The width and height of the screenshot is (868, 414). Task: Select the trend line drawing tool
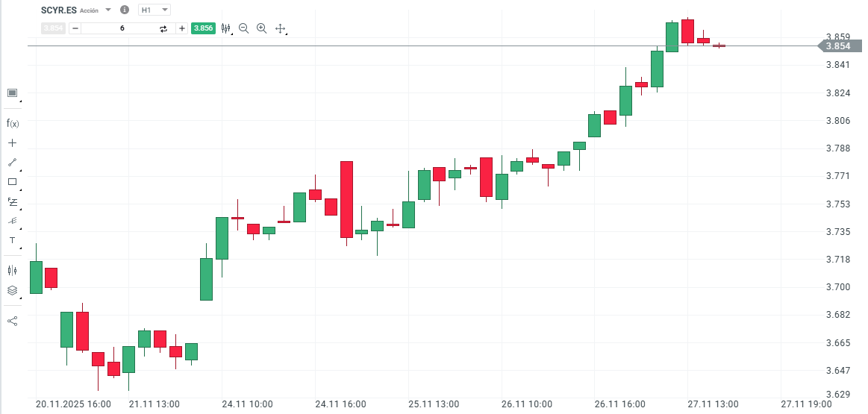tap(12, 162)
